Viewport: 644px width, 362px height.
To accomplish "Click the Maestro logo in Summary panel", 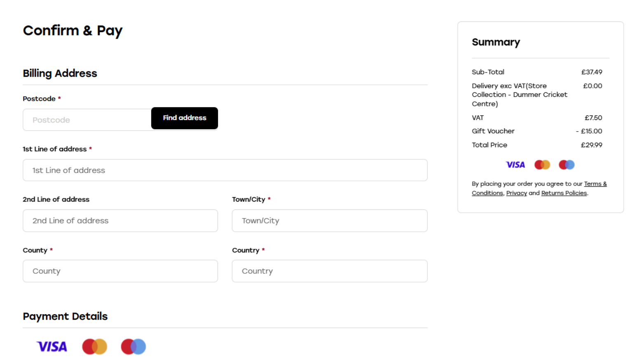I will [x=567, y=165].
